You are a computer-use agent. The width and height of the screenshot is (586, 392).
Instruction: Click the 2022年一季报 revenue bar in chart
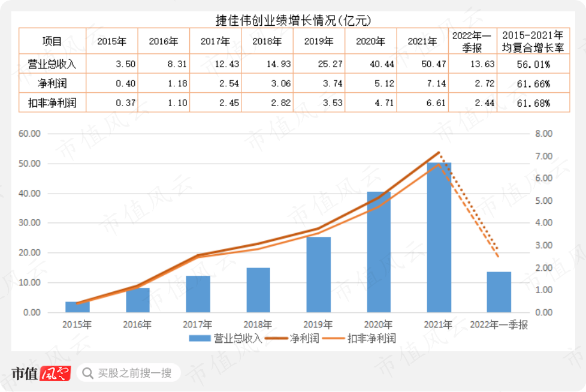pyautogui.click(x=499, y=292)
